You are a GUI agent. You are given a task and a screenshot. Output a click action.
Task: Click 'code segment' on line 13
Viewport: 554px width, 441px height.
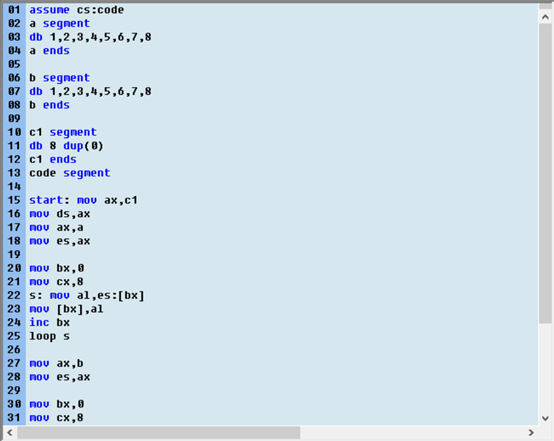[70, 173]
